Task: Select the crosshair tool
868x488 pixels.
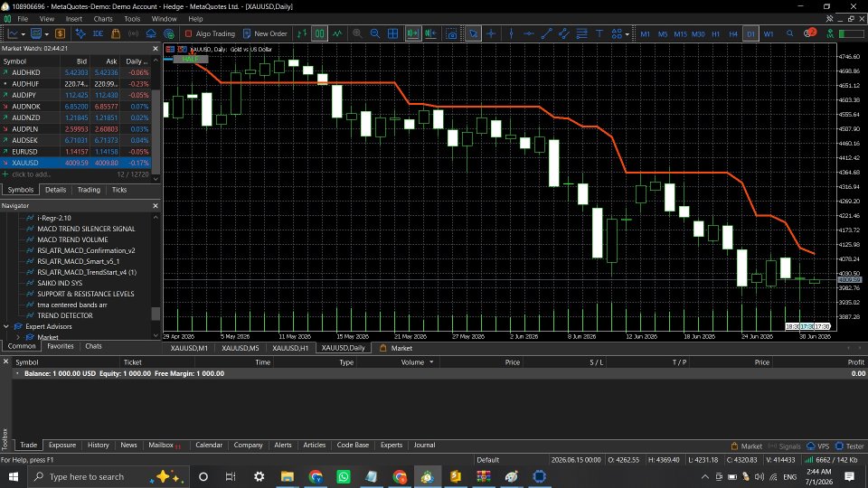Action: tap(491, 33)
